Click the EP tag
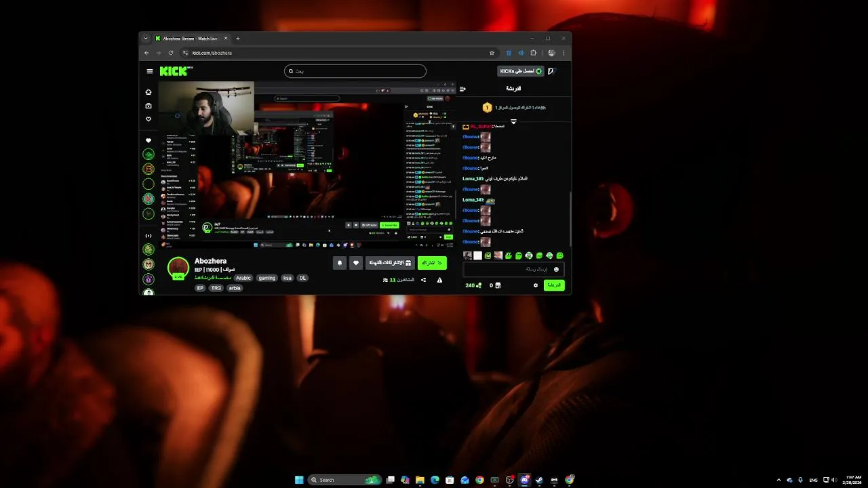868x488 pixels. point(200,288)
